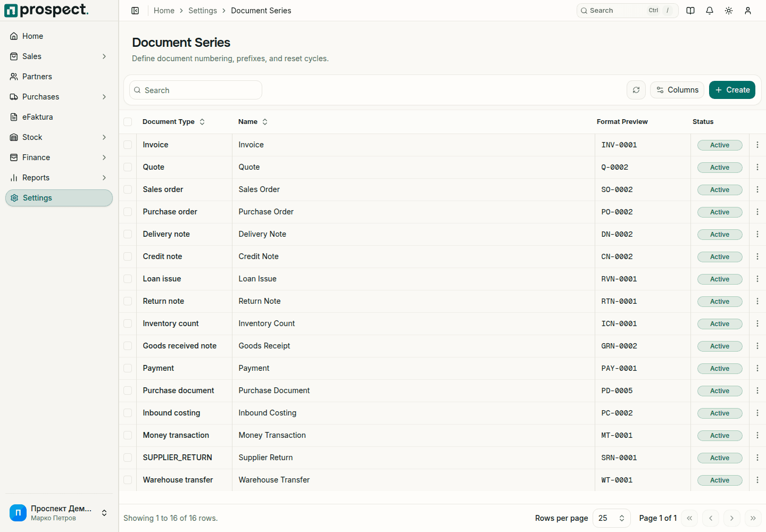Toggle the sidebar collapse icon
The height and width of the screenshot is (532, 766).
point(135,11)
